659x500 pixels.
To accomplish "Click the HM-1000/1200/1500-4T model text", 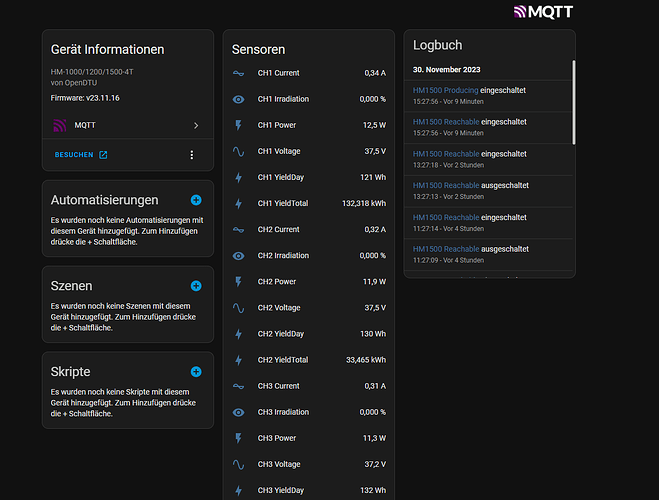I will coord(92,72).
